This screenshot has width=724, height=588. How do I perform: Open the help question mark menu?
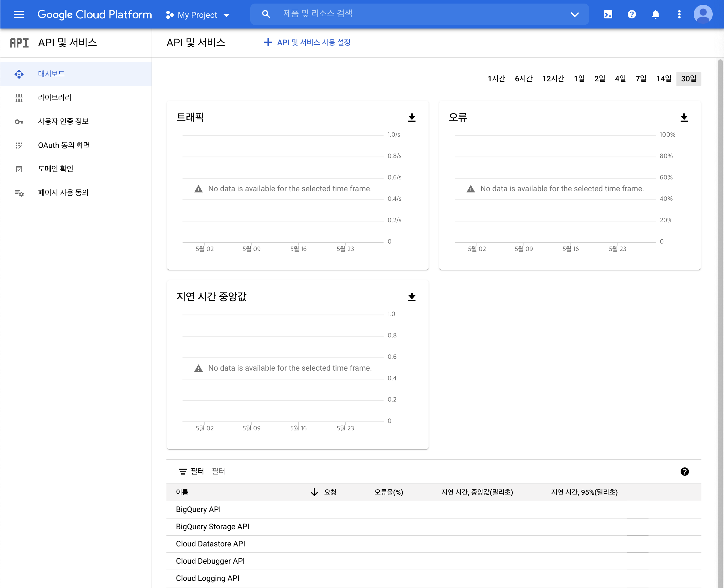[632, 14]
